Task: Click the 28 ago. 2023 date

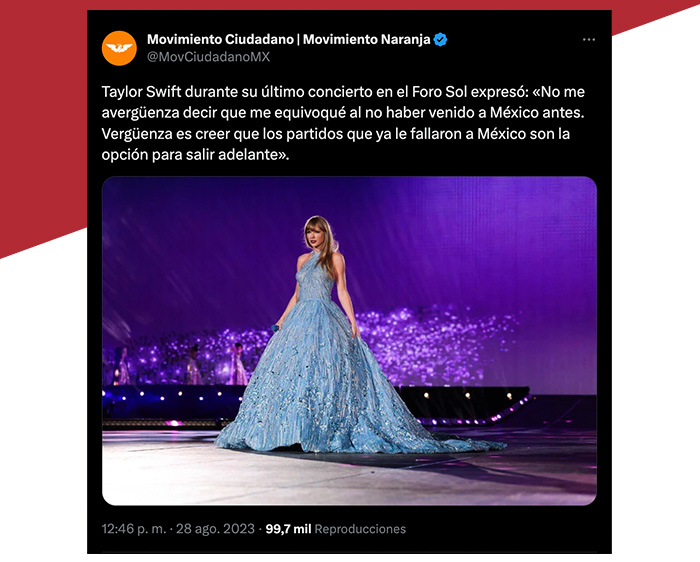Action: click(x=215, y=529)
